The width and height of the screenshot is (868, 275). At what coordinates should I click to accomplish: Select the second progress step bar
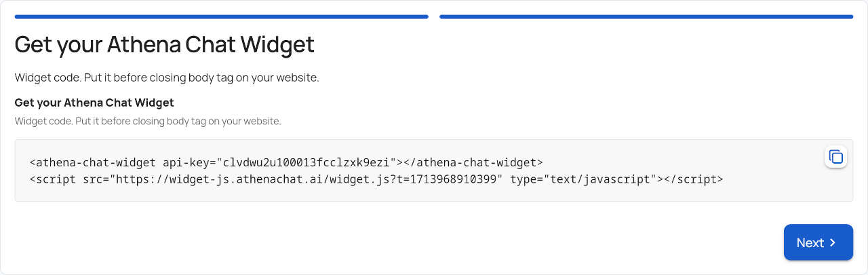click(x=646, y=16)
